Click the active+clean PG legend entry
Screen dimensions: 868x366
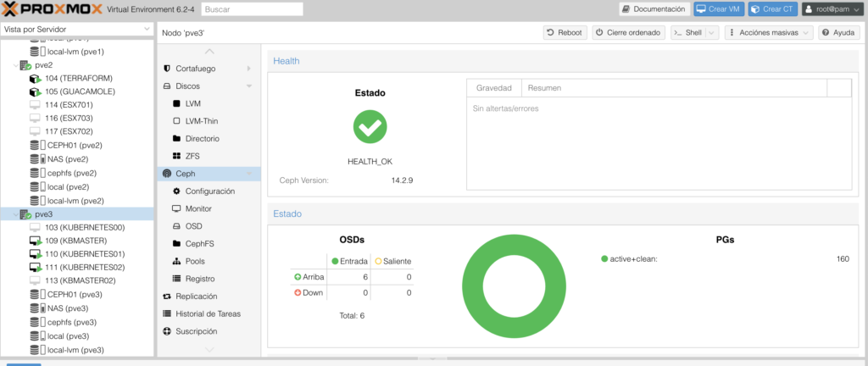click(630, 258)
